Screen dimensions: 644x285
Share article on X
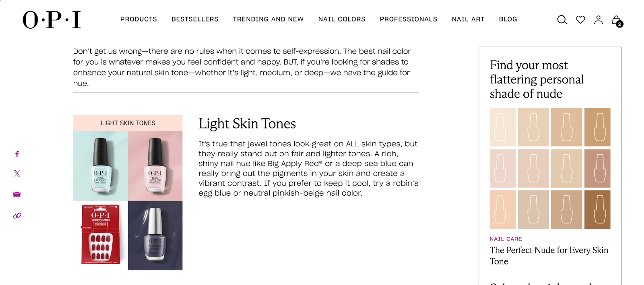[x=17, y=173]
